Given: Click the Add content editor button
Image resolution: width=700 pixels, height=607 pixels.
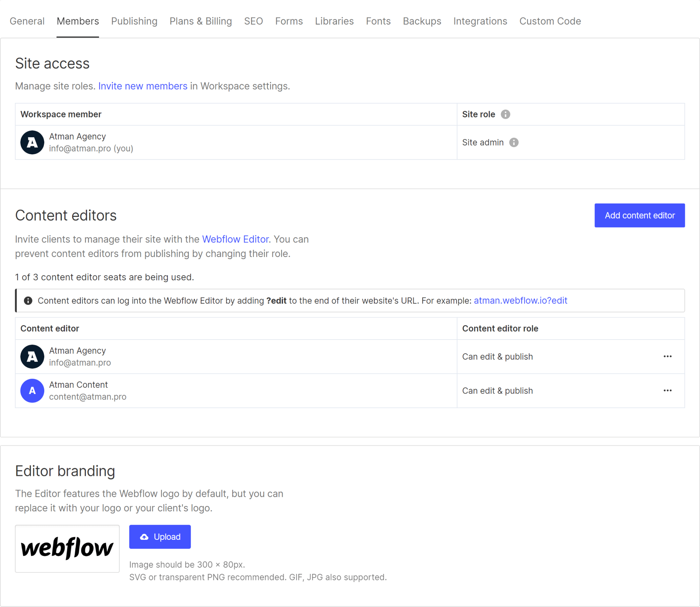Looking at the screenshot, I should [639, 215].
